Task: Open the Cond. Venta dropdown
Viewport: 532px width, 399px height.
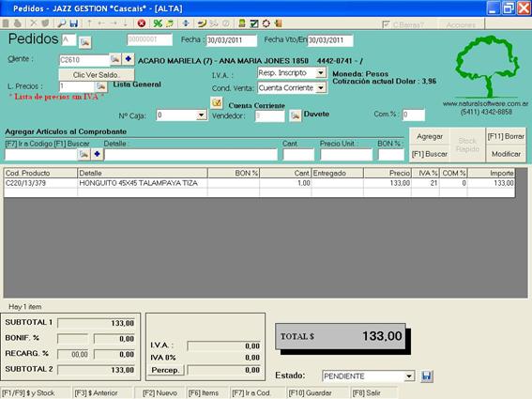Action: (320, 88)
